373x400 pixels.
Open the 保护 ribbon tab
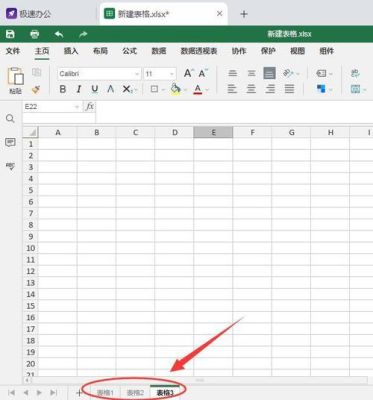point(268,51)
